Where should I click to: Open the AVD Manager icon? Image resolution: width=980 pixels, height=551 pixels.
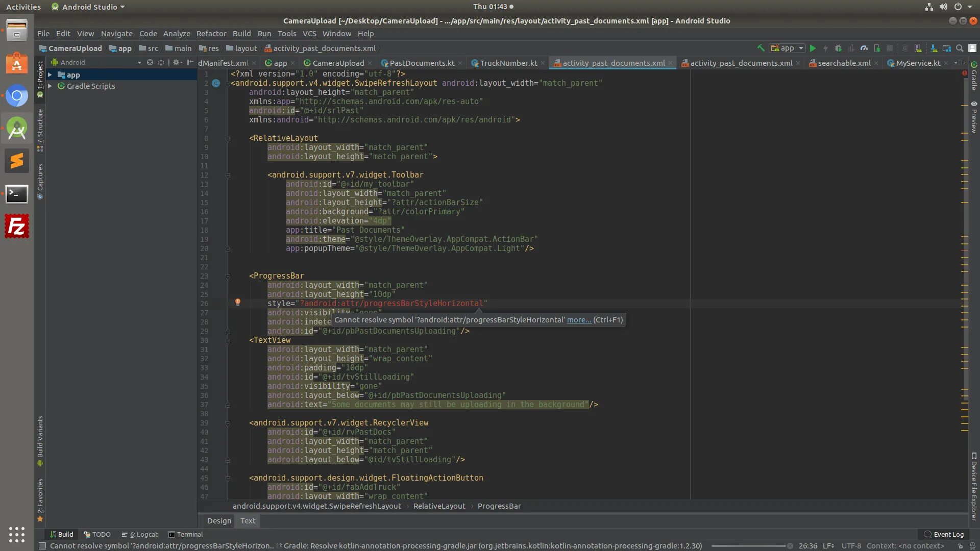(x=918, y=48)
